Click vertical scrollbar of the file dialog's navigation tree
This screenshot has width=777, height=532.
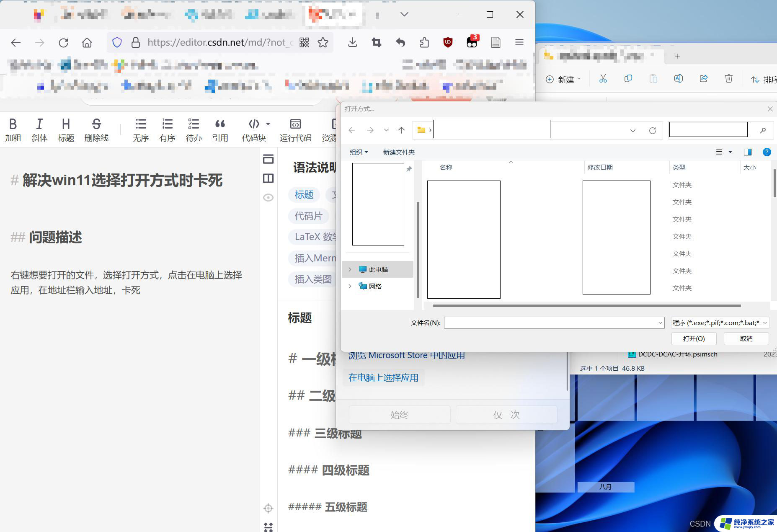pos(418,250)
